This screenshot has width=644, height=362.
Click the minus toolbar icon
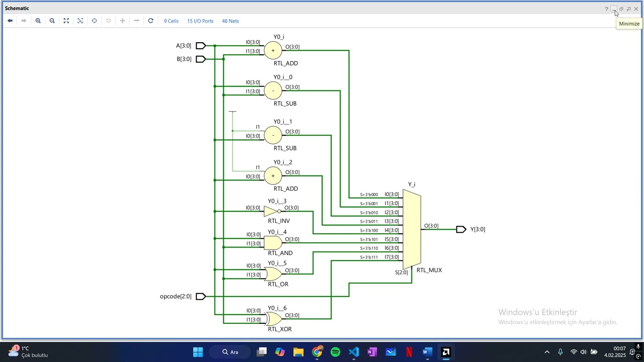(x=136, y=21)
